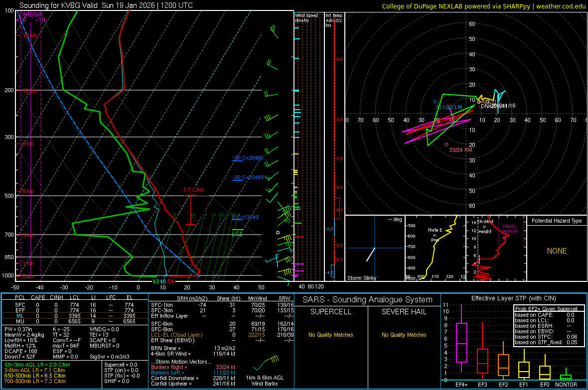Select the SFC parcel row
Viewport: 588px width, 390px height.
pos(74,305)
